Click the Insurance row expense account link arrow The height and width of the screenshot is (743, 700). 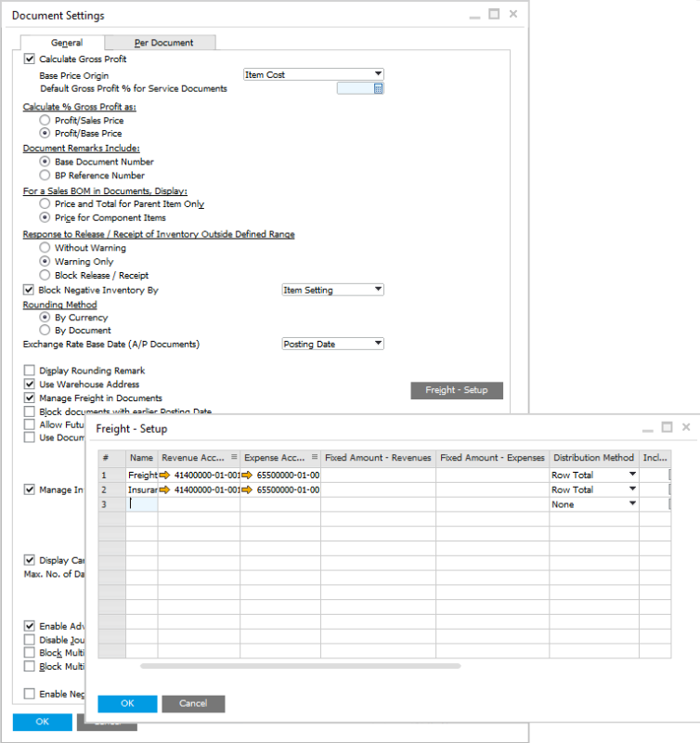(x=247, y=489)
